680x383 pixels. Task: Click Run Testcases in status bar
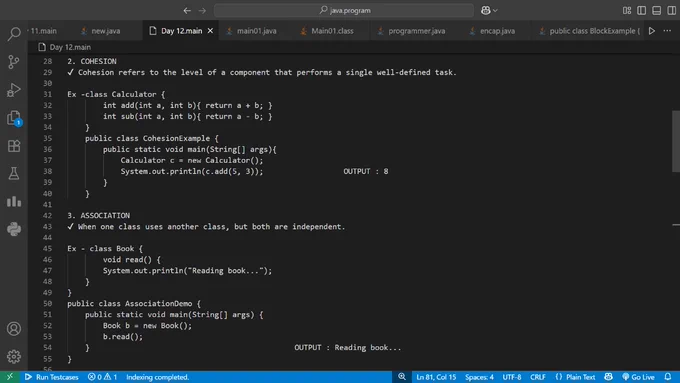point(52,377)
